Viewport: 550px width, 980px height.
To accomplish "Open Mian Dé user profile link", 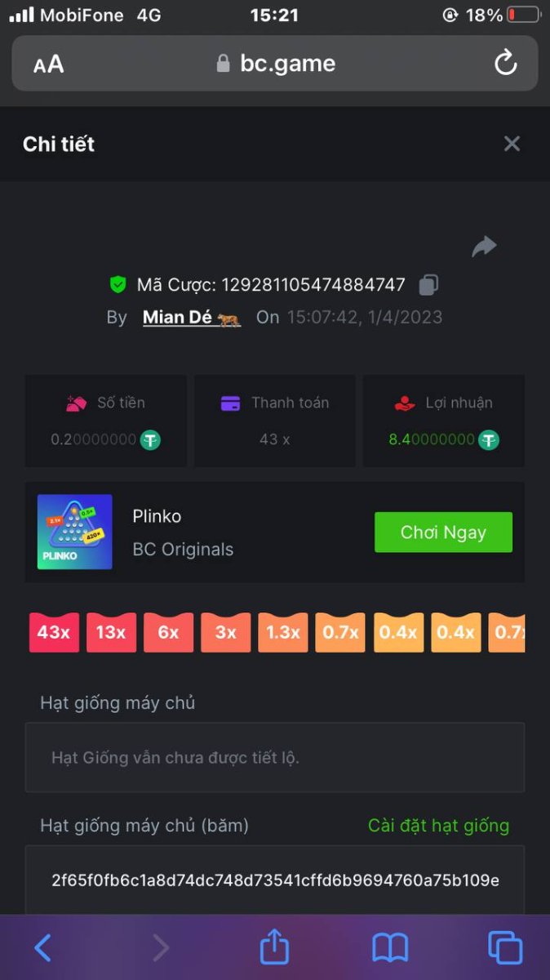I will pos(192,317).
